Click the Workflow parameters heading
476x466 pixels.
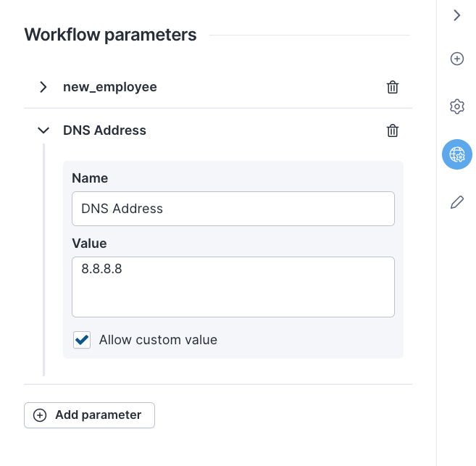click(x=111, y=35)
